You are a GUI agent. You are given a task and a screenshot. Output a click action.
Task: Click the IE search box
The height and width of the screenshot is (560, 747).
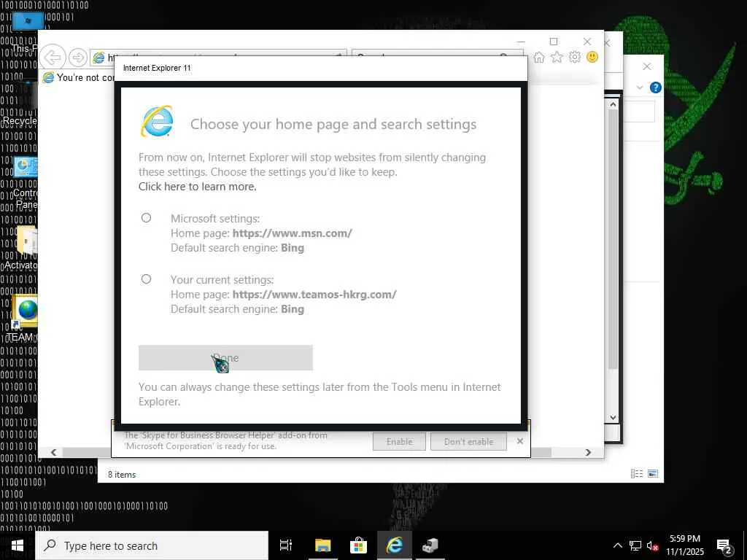438,57
